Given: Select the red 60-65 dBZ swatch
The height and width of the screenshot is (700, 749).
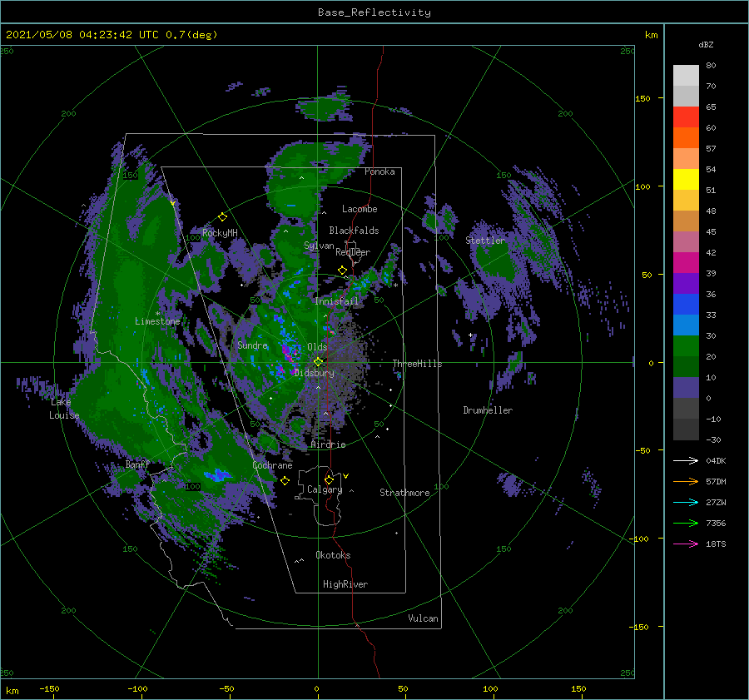Looking at the screenshot, I should pos(686,117).
